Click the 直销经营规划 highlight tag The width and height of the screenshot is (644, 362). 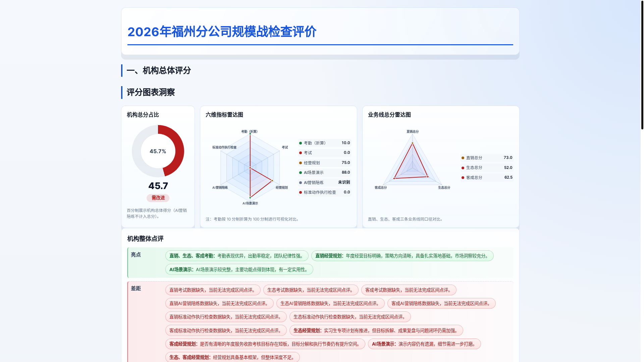[402, 256]
